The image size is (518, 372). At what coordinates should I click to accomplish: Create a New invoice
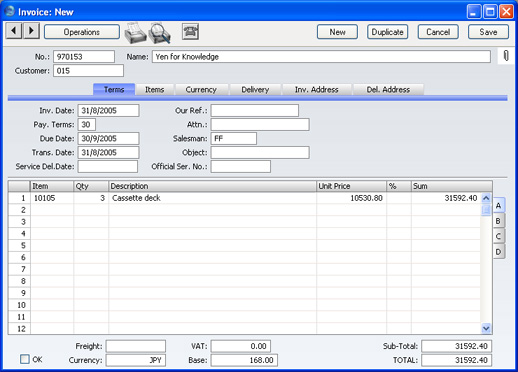pos(337,32)
